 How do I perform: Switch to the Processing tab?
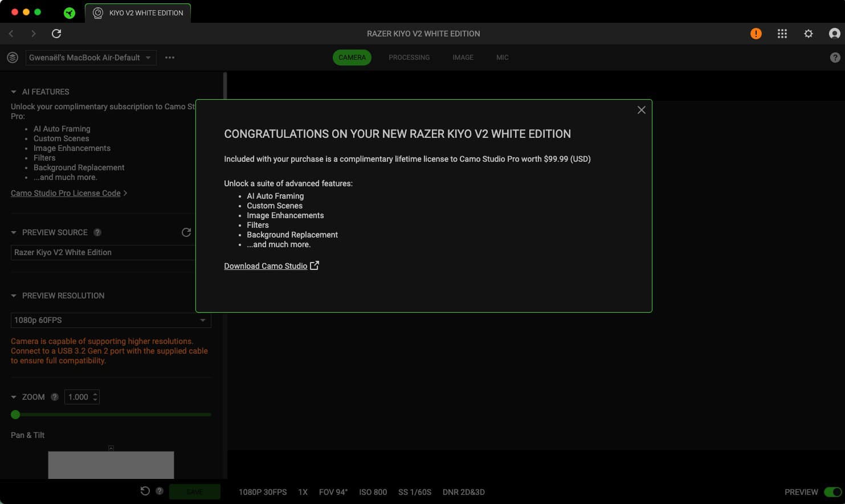click(409, 58)
